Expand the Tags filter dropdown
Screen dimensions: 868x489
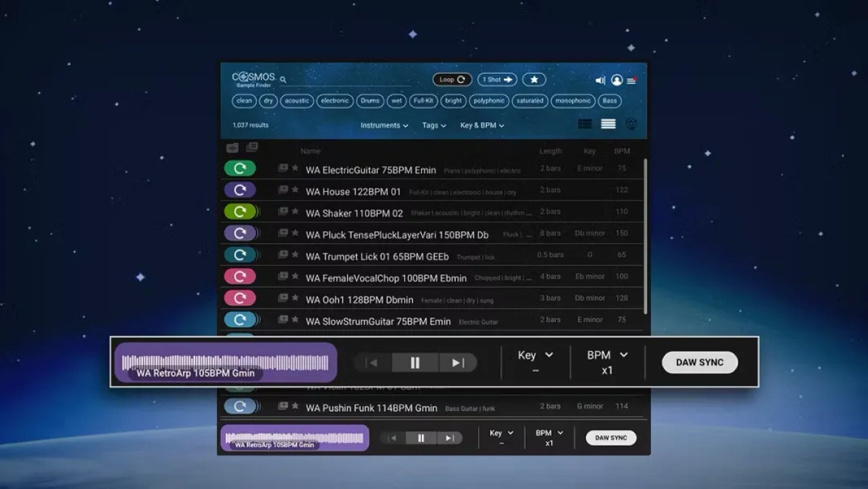point(434,125)
